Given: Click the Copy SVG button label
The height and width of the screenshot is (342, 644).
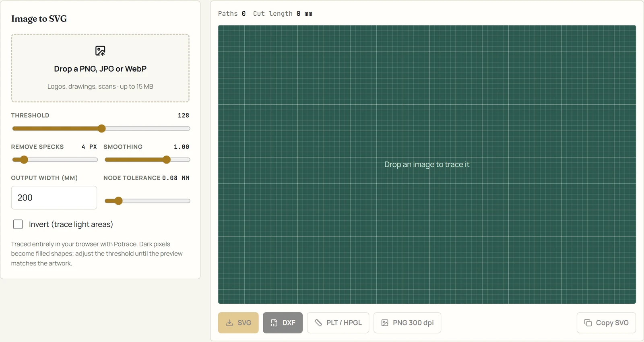Looking at the screenshot, I should (x=612, y=323).
